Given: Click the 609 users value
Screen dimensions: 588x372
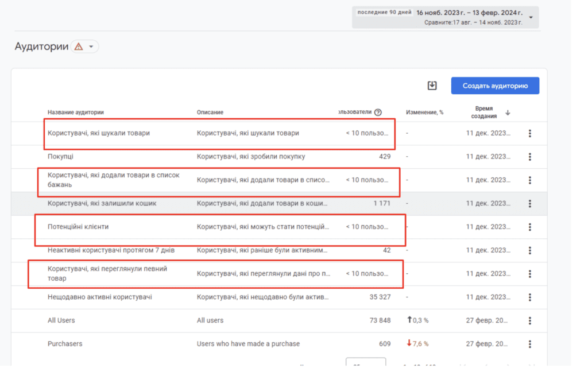Looking at the screenshot, I should (x=385, y=343).
